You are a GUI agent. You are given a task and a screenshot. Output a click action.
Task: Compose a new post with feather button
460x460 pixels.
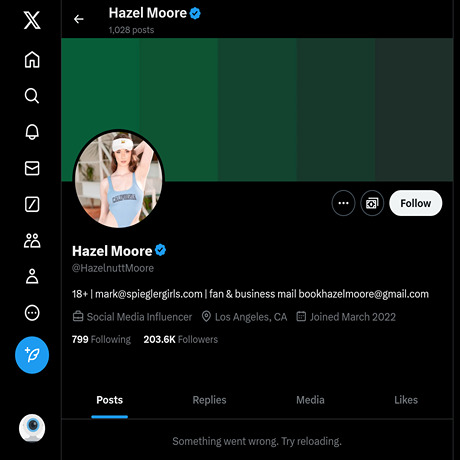(x=32, y=355)
